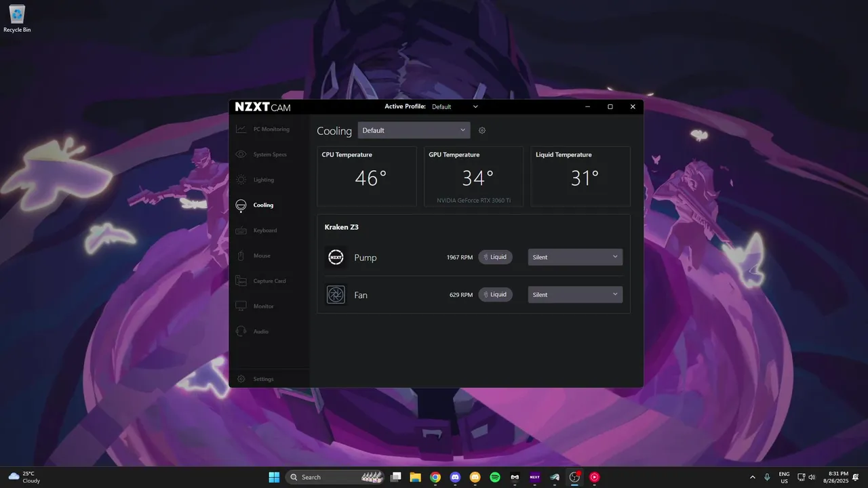
Task: Click the GPU Temperature 34° card
Action: click(474, 176)
